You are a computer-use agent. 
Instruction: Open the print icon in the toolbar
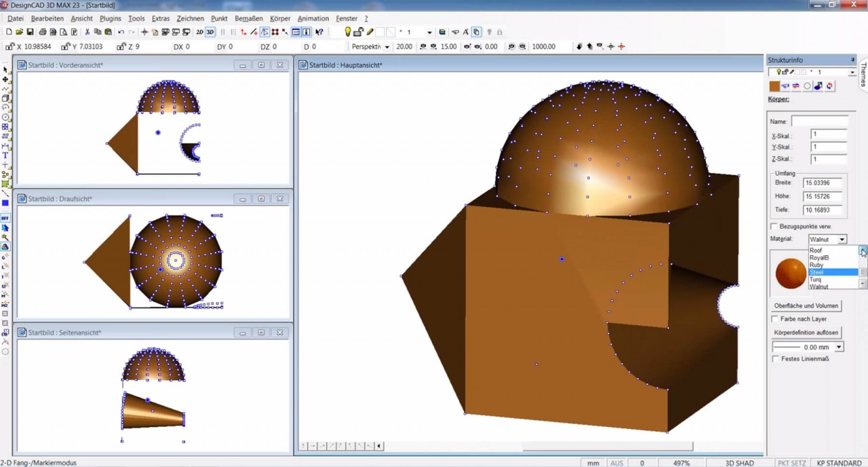click(x=41, y=32)
